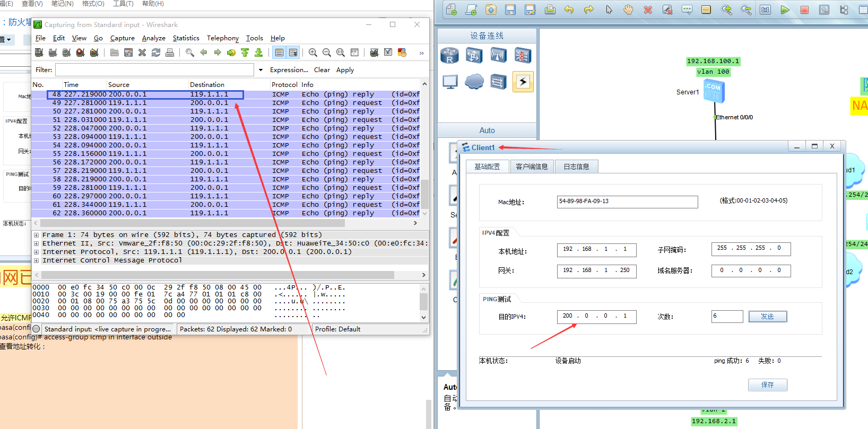
Task: Switch to 日志信息 tab in Client1
Action: tap(577, 167)
